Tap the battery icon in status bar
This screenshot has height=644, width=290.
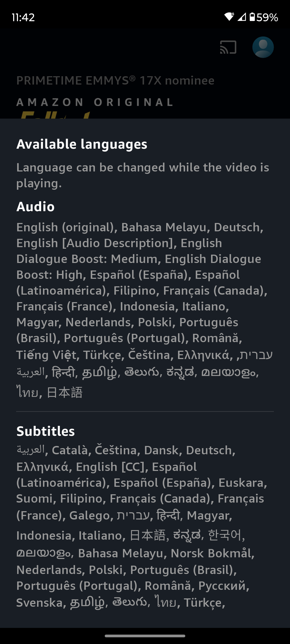(252, 17)
